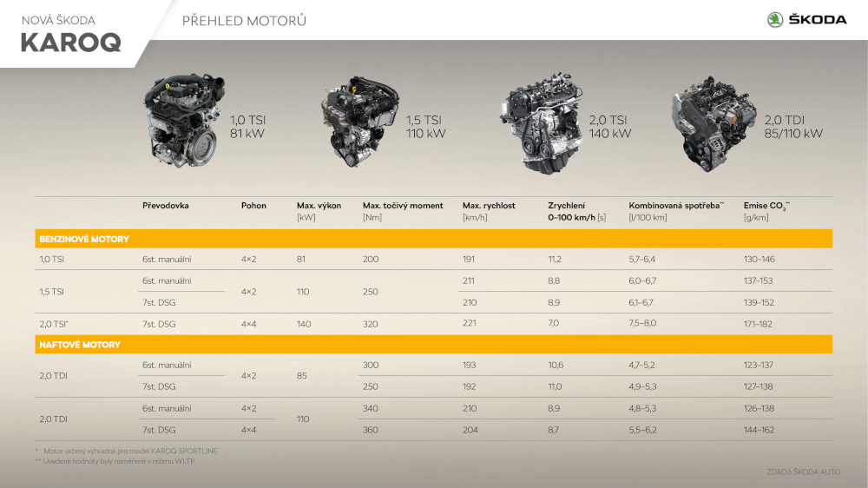This screenshot has width=868, height=488.
Task: Click the top speed value 221
Action: 470,323
